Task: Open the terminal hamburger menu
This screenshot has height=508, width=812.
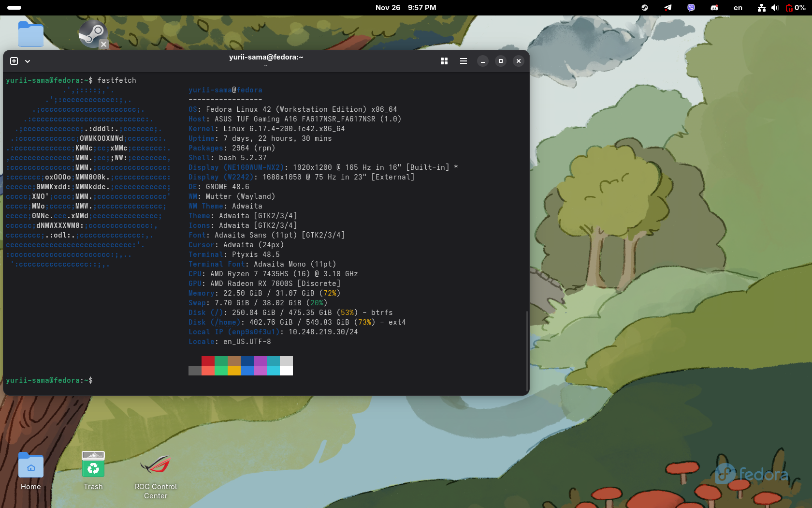Action: (464, 61)
